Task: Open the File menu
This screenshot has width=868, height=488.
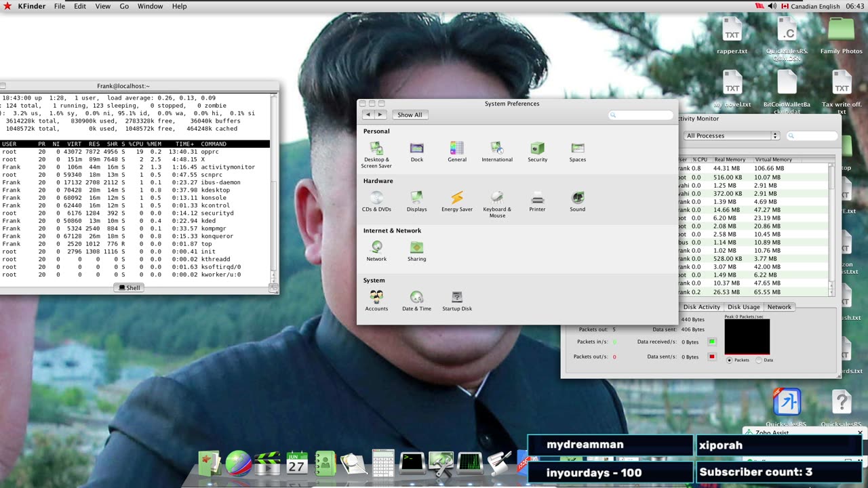Action: click(60, 6)
